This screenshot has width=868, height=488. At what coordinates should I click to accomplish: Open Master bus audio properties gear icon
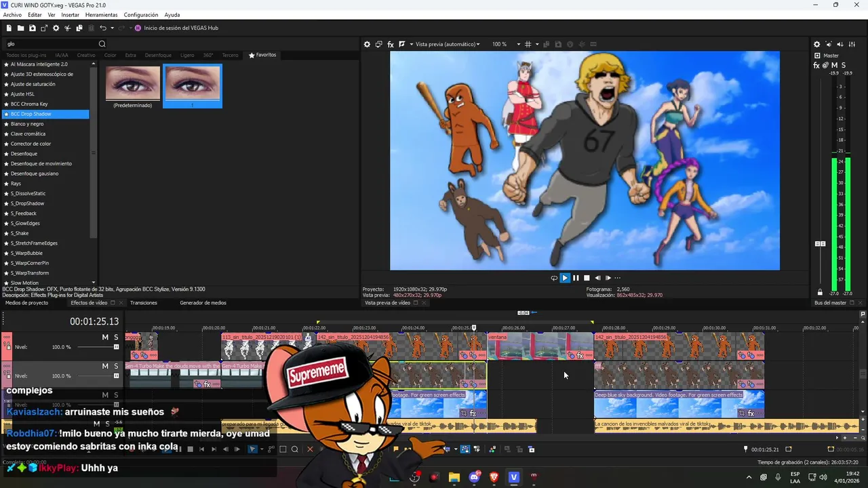tap(816, 44)
